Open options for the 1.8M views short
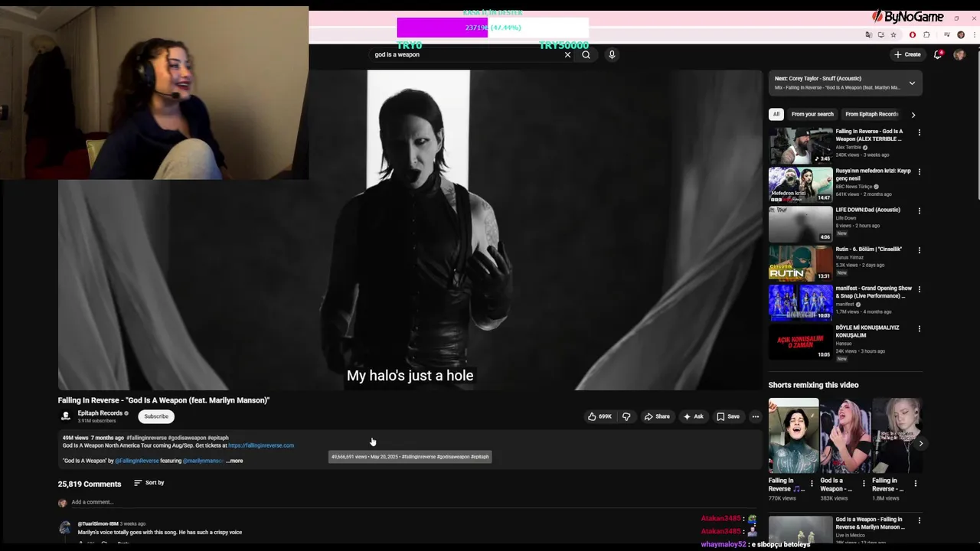The height and width of the screenshot is (551, 980). [x=915, y=484]
